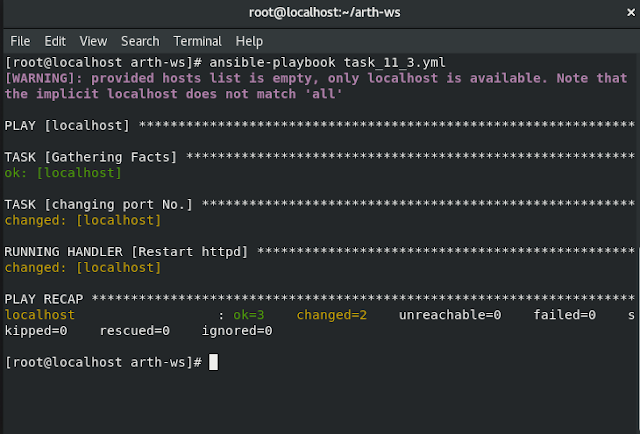The width and height of the screenshot is (640, 434).
Task: Open the File menu
Action: [x=20, y=41]
